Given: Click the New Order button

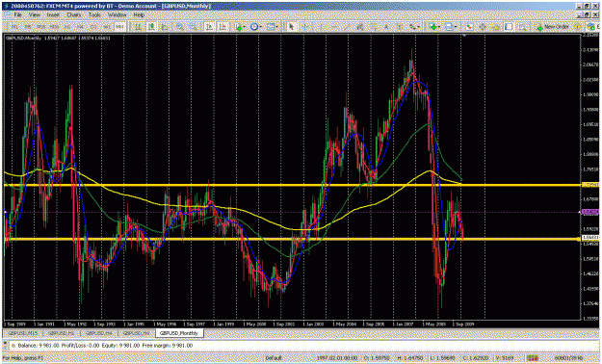Looking at the screenshot, I should pos(553,27).
